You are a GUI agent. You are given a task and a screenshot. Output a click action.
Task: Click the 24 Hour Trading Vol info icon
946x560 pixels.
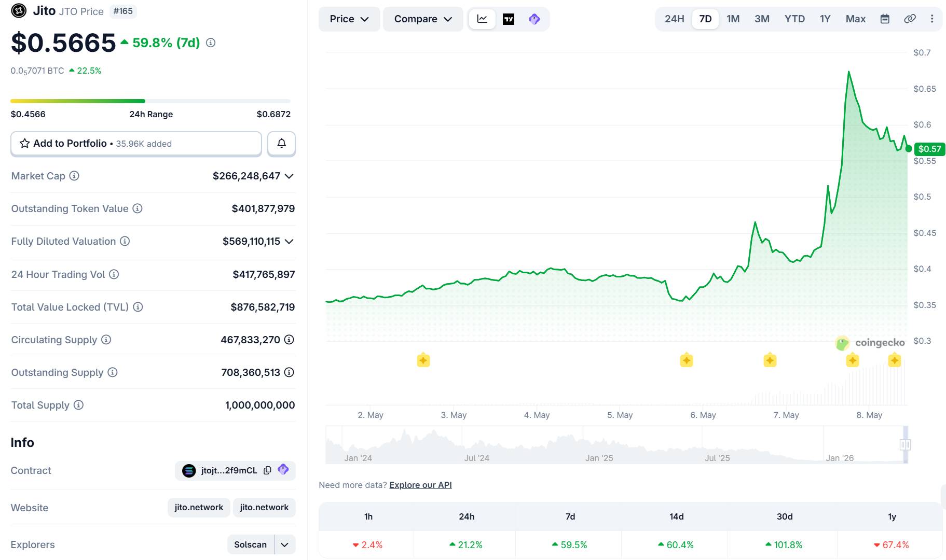114,274
